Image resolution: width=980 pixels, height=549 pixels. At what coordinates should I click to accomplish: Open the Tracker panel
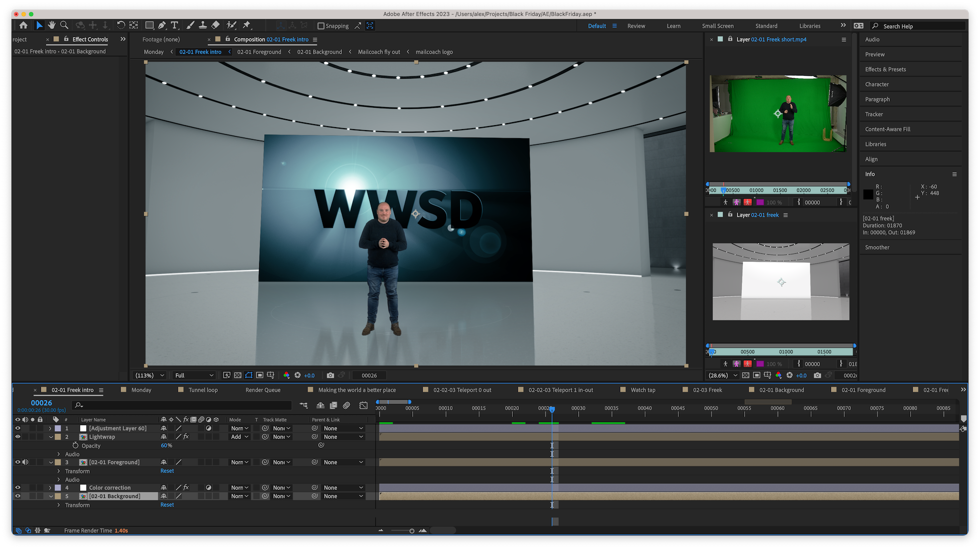point(874,114)
